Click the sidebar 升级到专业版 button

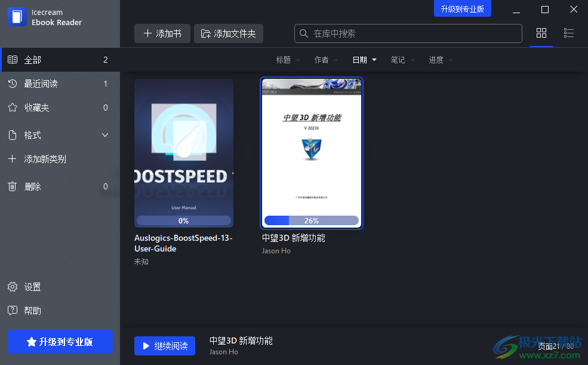point(60,342)
